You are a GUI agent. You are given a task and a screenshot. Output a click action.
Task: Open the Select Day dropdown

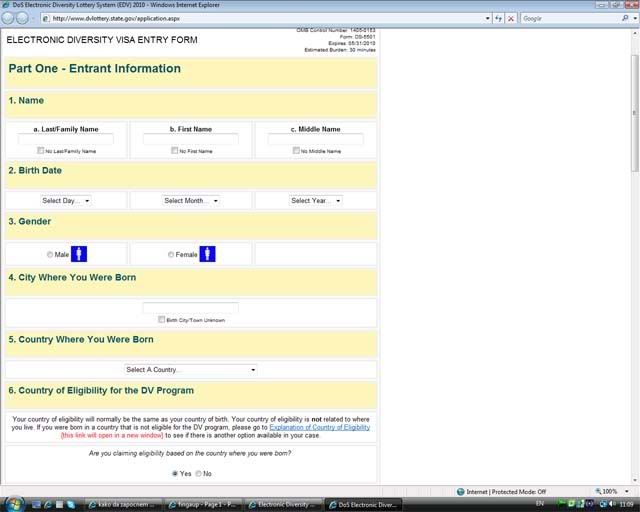point(66,200)
